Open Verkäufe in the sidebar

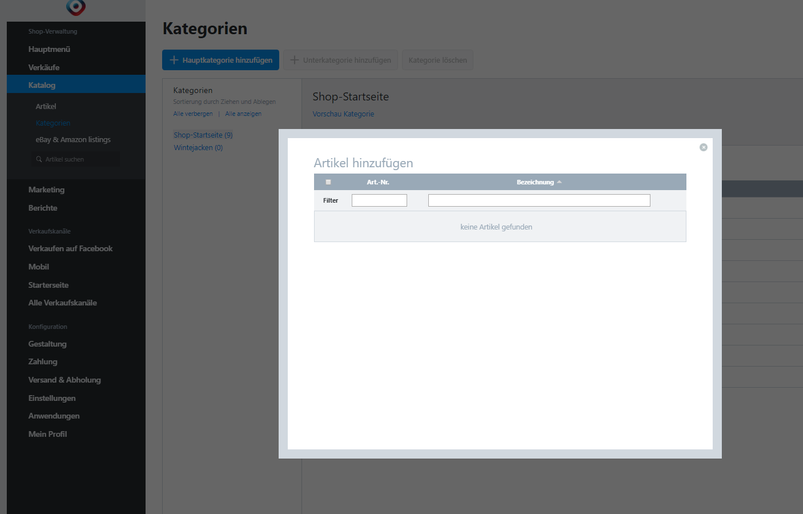[x=44, y=67]
